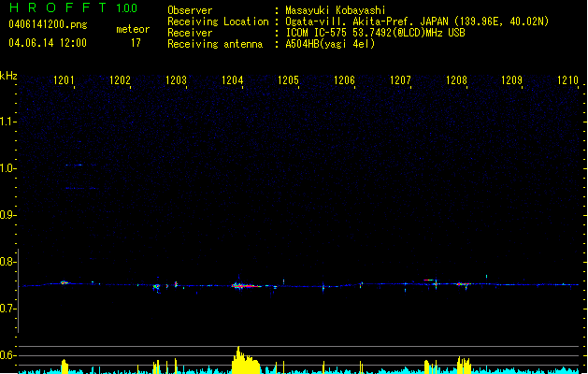Viewport: 588px width, 374px height.
Task: Click the 1207 time axis marker
Action: click(400, 79)
